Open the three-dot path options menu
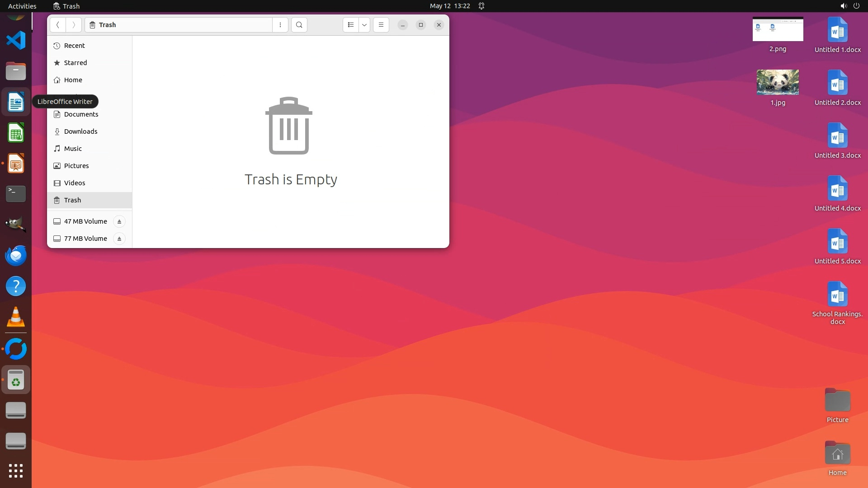The height and width of the screenshot is (488, 868). tap(280, 25)
